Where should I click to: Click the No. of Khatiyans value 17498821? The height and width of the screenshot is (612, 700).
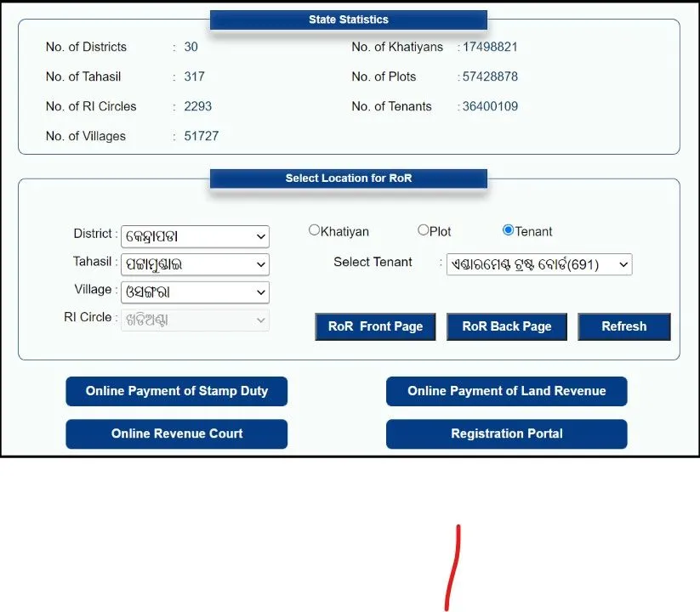click(489, 47)
